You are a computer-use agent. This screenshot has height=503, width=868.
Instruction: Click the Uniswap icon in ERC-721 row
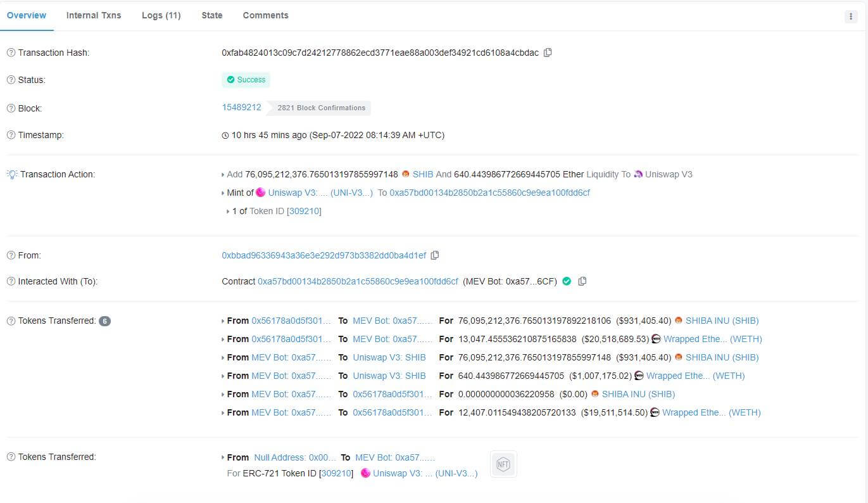click(x=365, y=473)
